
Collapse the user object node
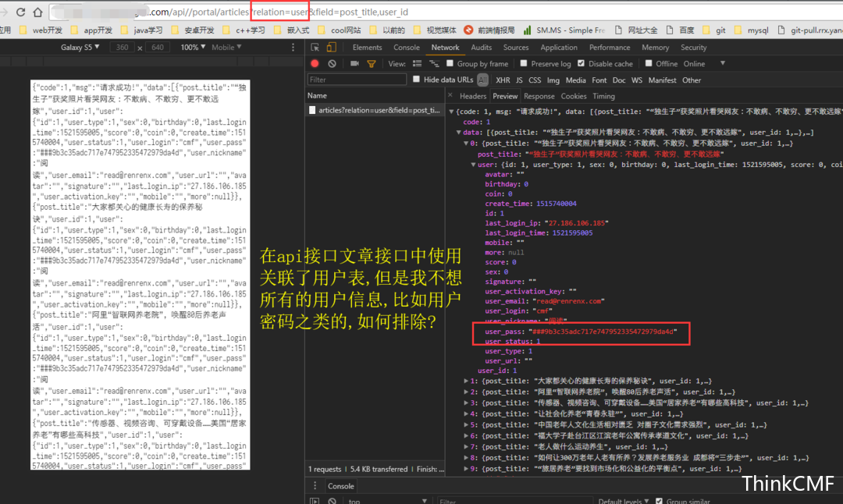click(x=473, y=165)
